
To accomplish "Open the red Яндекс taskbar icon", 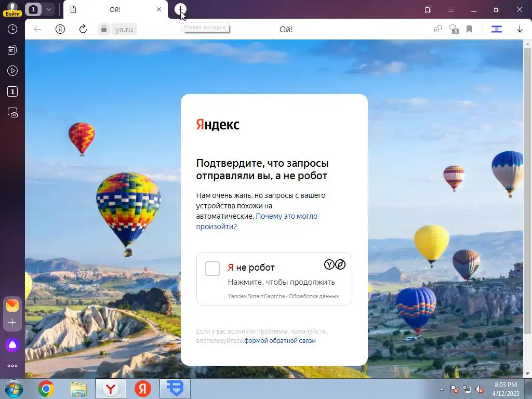I will (x=142, y=389).
